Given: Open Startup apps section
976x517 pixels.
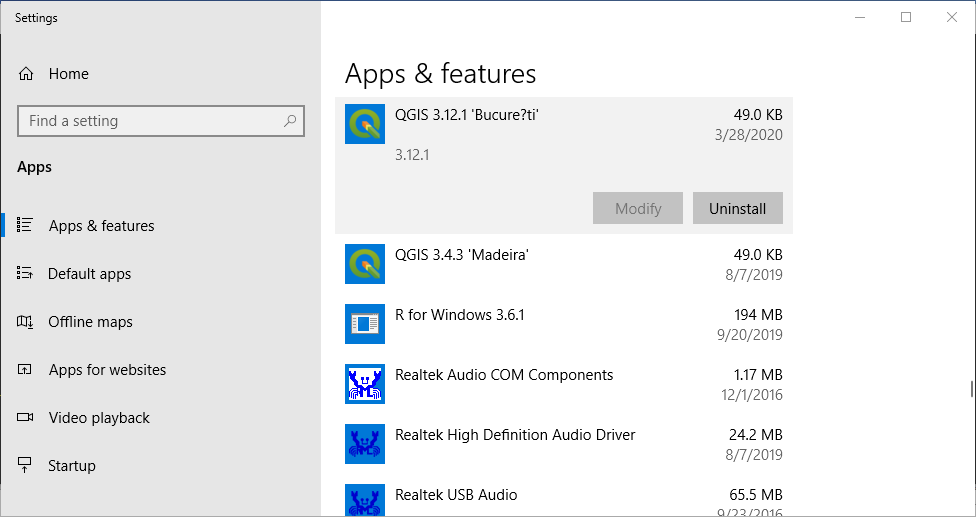Looking at the screenshot, I should pos(161,465).
